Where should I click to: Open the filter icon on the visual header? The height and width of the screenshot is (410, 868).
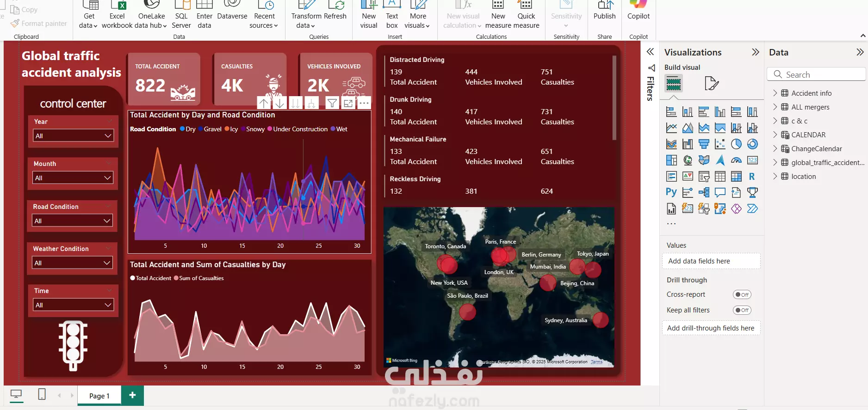pyautogui.click(x=332, y=103)
